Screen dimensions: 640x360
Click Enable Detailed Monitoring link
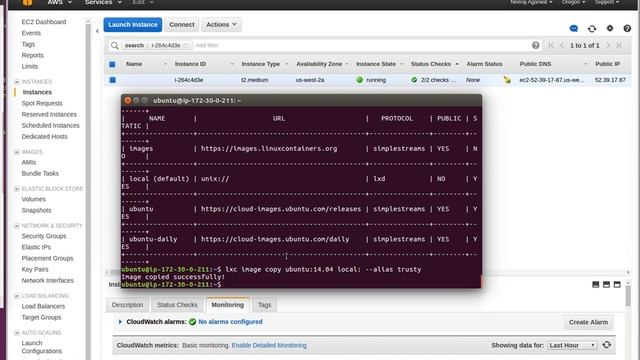tap(269, 345)
